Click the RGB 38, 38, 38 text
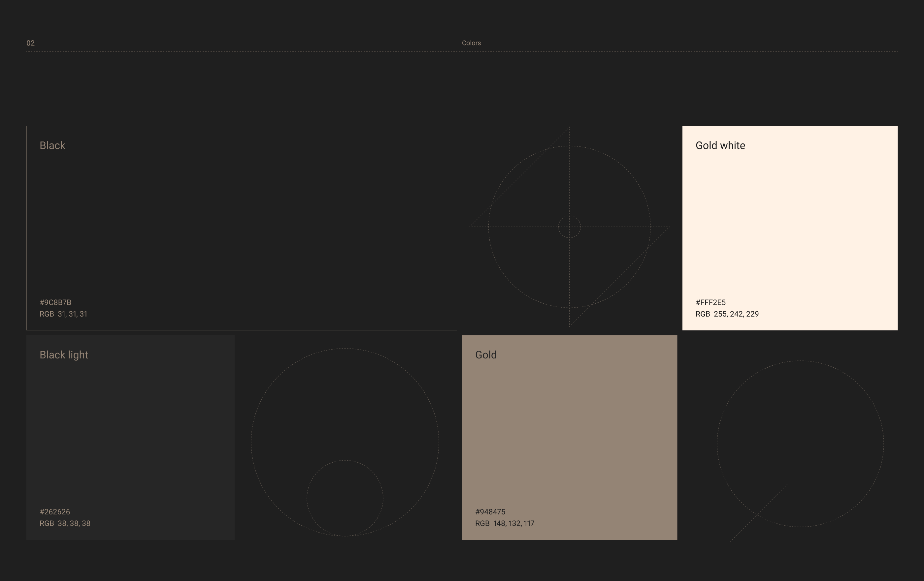Viewport: 924px width, 581px height. point(65,523)
